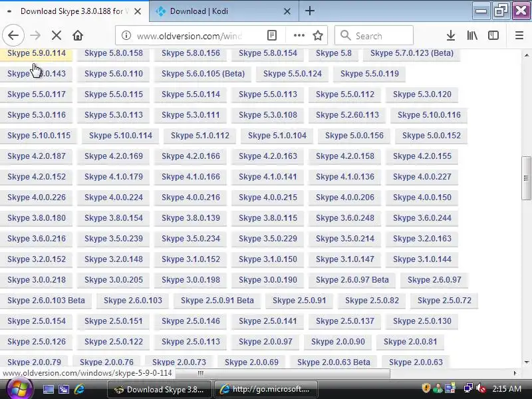The height and width of the screenshot is (399, 532).
Task: Click the Skype 5.2.60.113 link
Action: pos(347,115)
